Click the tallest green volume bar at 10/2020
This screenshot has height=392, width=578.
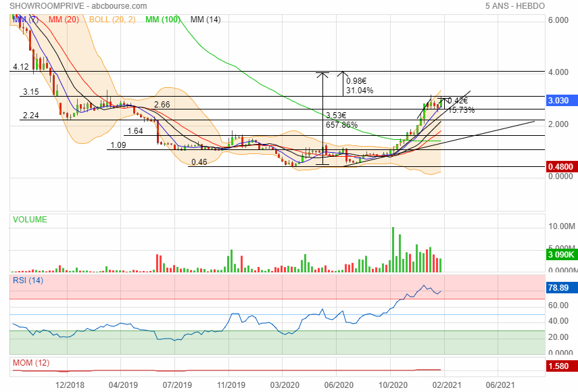(x=393, y=250)
